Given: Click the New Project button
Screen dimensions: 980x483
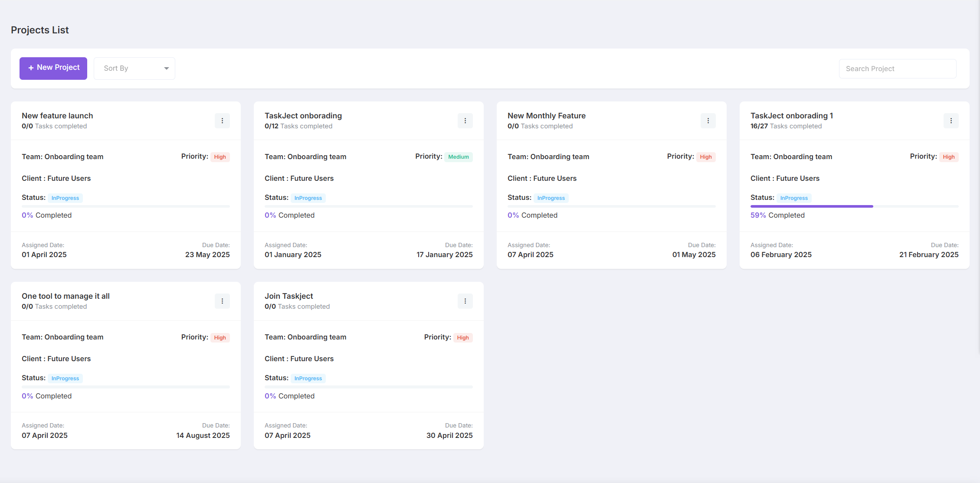Looking at the screenshot, I should (53, 68).
